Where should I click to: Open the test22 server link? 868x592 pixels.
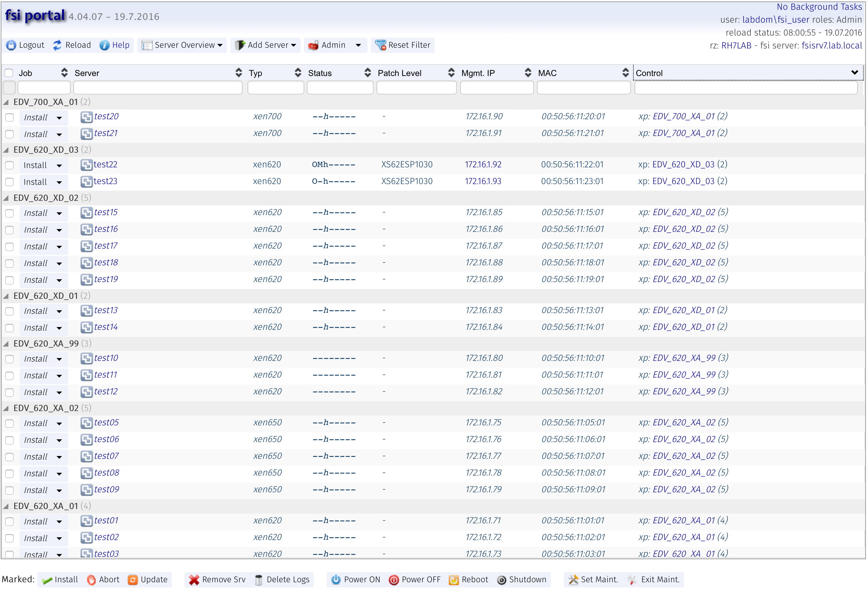(106, 164)
